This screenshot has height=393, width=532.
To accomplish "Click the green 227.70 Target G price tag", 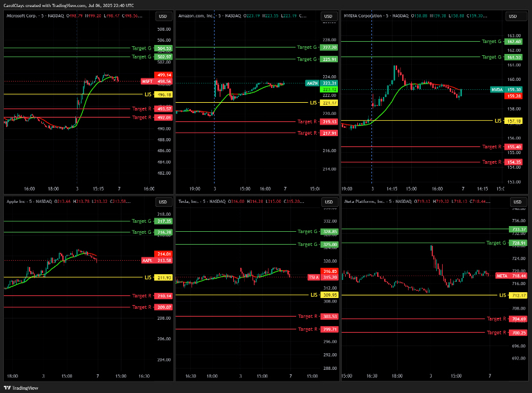I will (329, 48).
